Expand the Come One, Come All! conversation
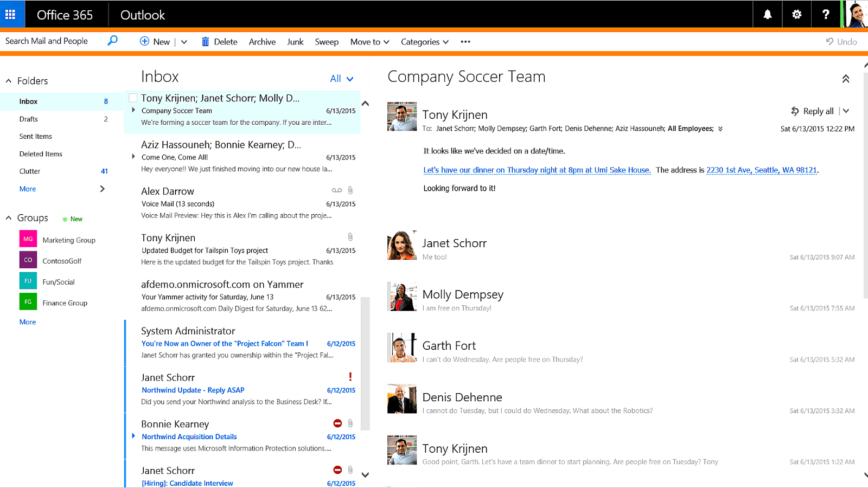The image size is (868, 488). click(133, 157)
